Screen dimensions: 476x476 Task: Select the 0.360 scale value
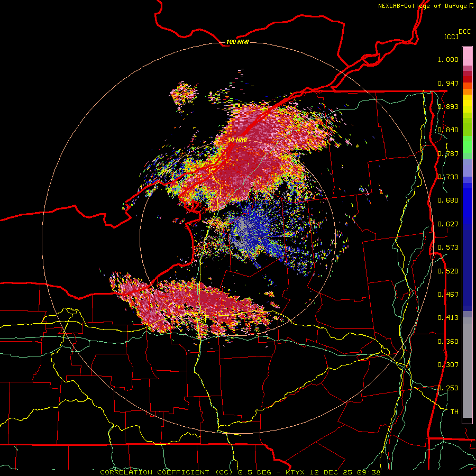pos(448,342)
